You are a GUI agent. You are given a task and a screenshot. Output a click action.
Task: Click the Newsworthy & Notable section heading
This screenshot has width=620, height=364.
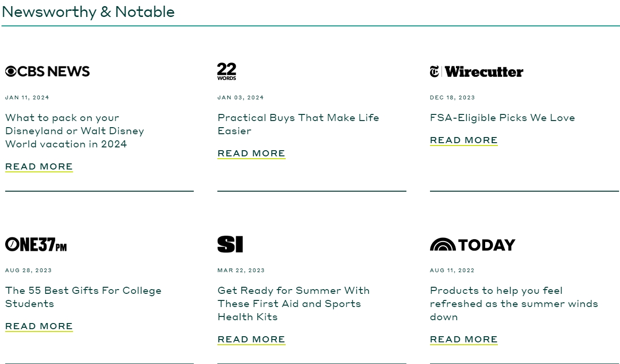[88, 12]
